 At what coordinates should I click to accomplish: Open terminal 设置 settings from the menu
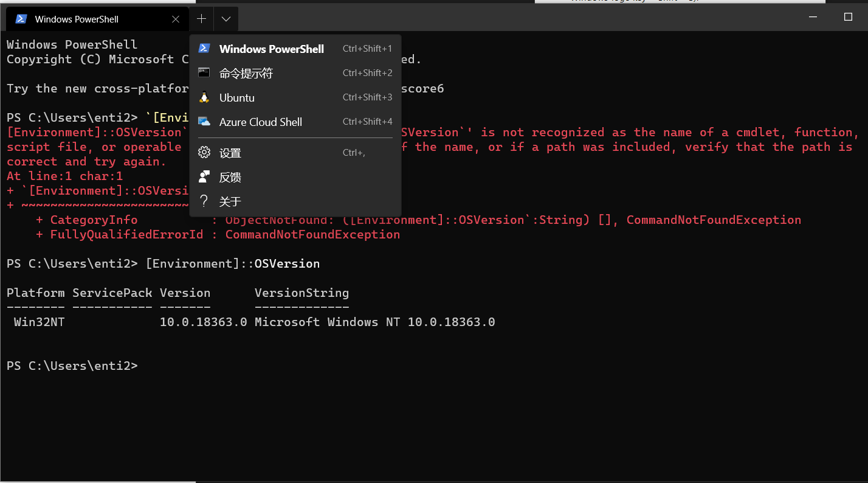(x=229, y=152)
